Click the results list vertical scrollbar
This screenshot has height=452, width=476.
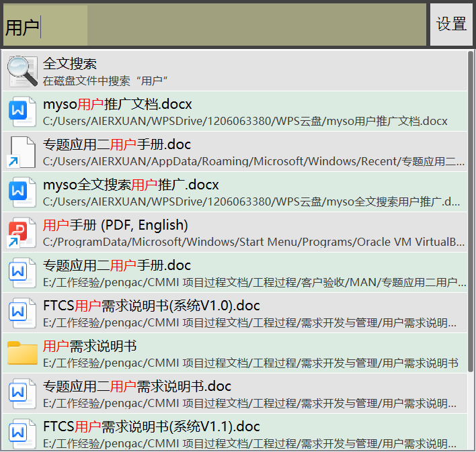coord(470,201)
